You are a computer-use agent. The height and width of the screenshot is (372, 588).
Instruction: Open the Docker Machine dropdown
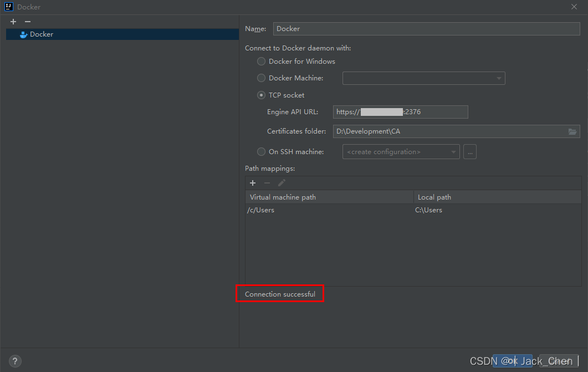point(424,78)
